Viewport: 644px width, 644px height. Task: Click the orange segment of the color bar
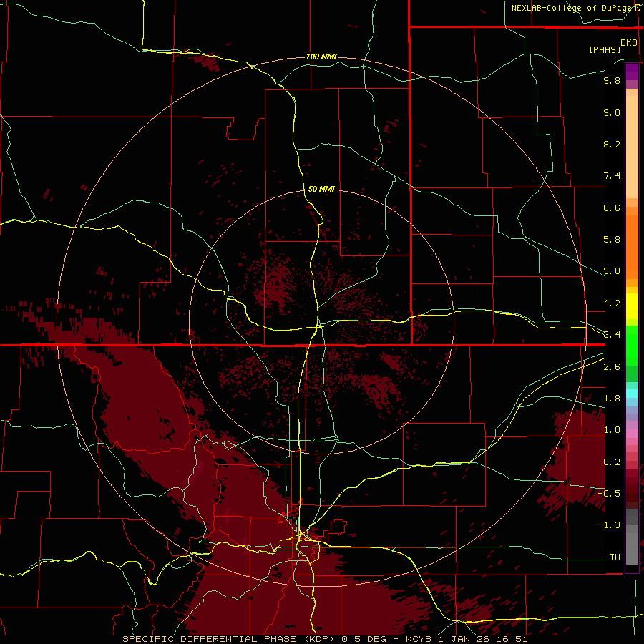[632, 247]
